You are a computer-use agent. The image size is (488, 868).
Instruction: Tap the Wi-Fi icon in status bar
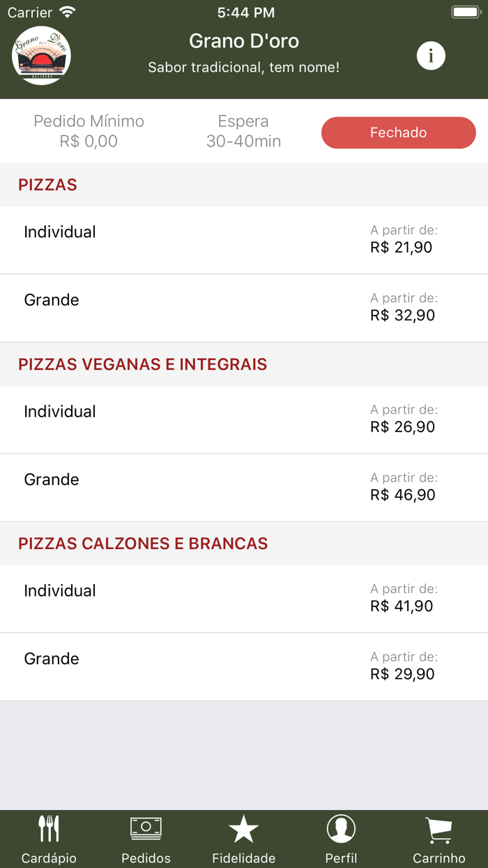tap(68, 11)
